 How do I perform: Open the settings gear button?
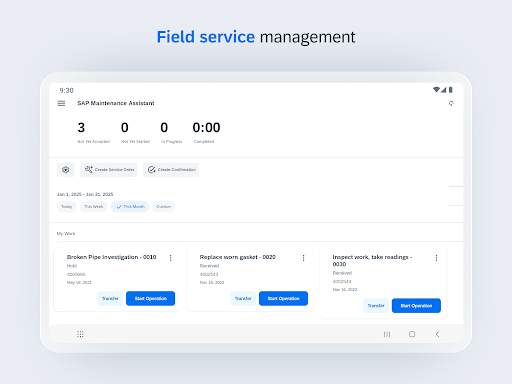coord(65,170)
